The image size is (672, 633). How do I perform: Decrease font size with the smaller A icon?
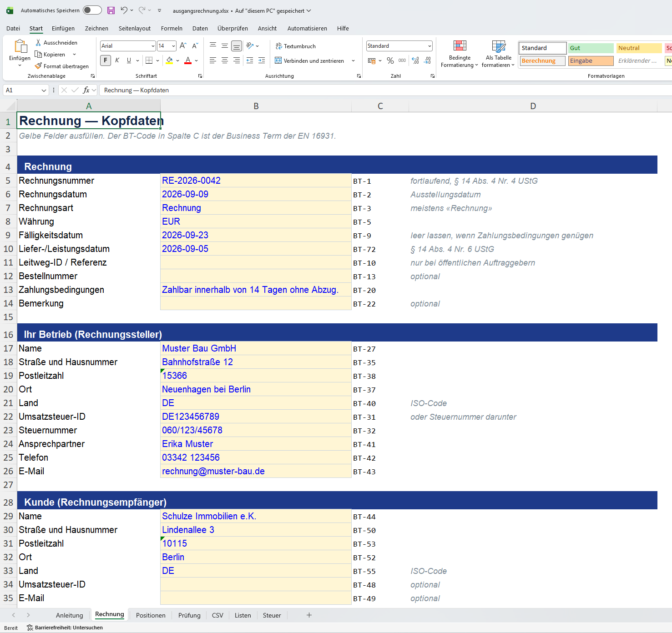(x=195, y=46)
